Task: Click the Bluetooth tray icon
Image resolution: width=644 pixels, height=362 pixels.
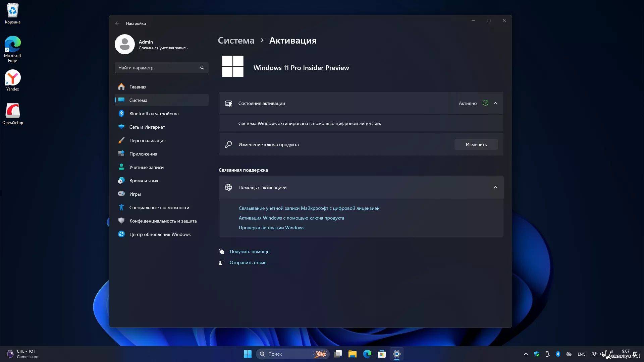Action: click(x=558, y=354)
